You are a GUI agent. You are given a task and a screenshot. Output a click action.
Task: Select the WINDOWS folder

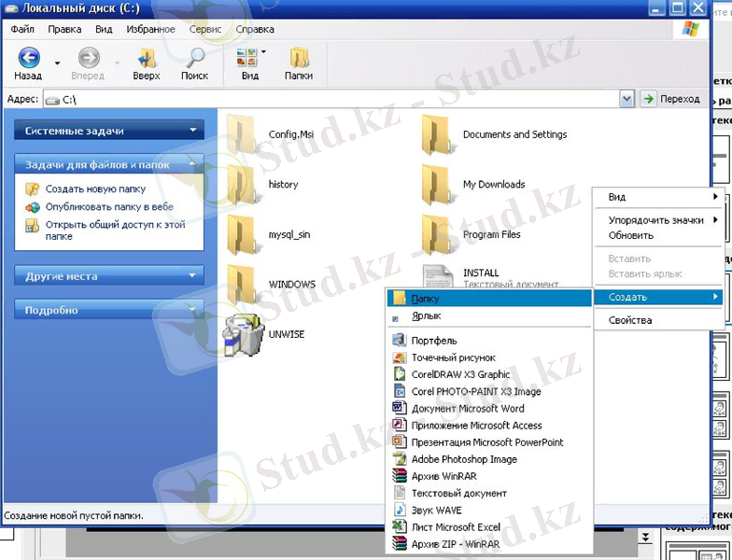[243, 282]
